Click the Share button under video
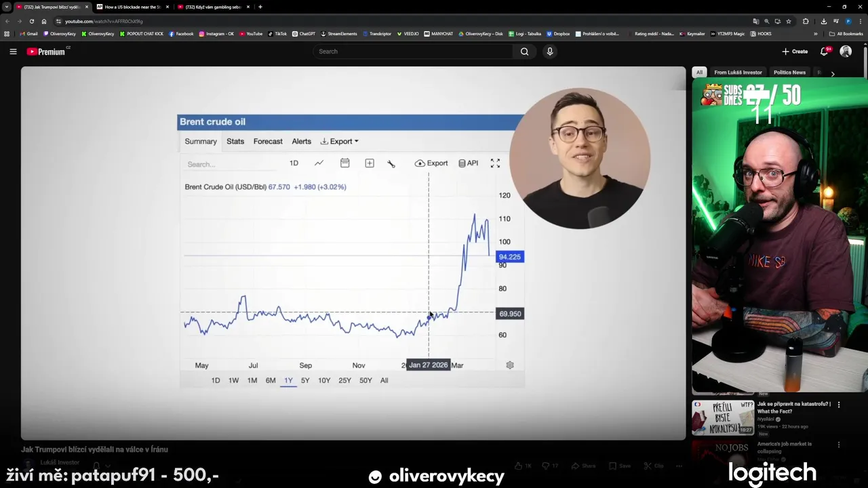This screenshot has width=868, height=488. [x=584, y=466]
